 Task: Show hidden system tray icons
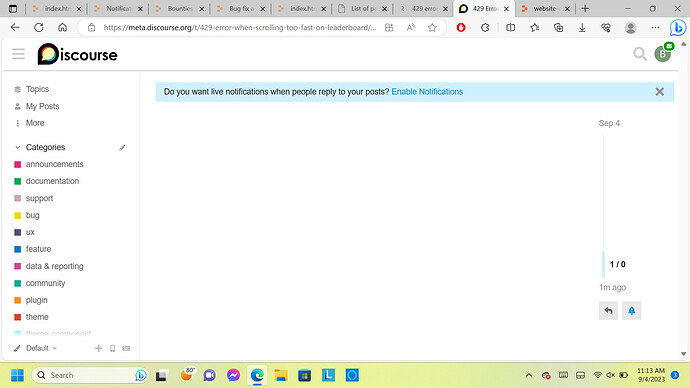(x=529, y=375)
